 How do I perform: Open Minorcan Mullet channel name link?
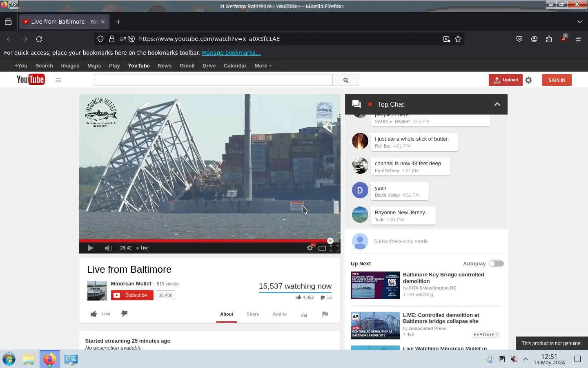pos(131,283)
